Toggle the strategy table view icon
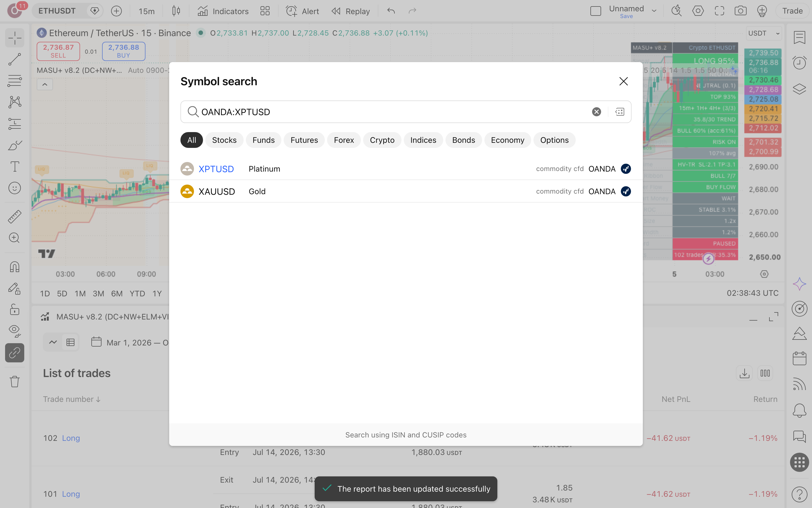The image size is (812, 508). (70, 342)
